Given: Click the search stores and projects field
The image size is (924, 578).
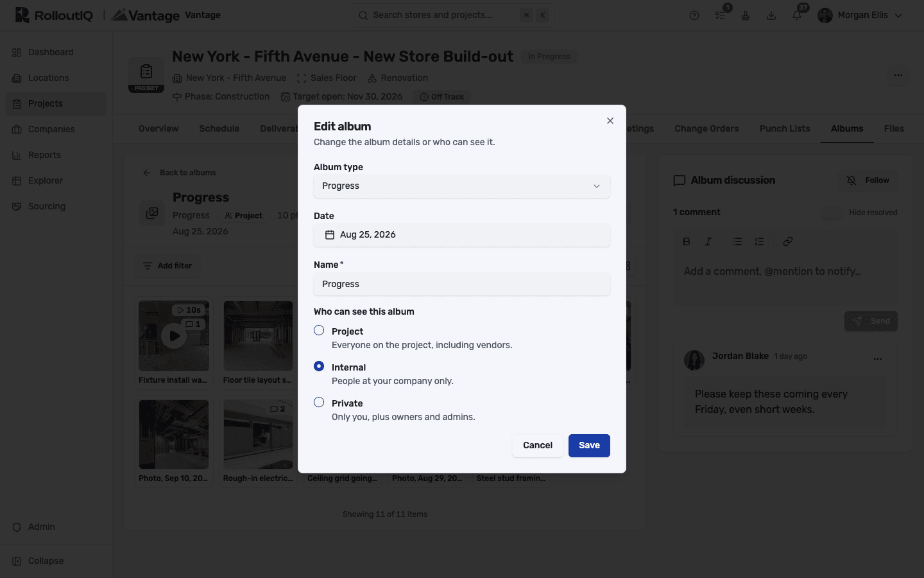Looking at the screenshot, I should click(452, 15).
